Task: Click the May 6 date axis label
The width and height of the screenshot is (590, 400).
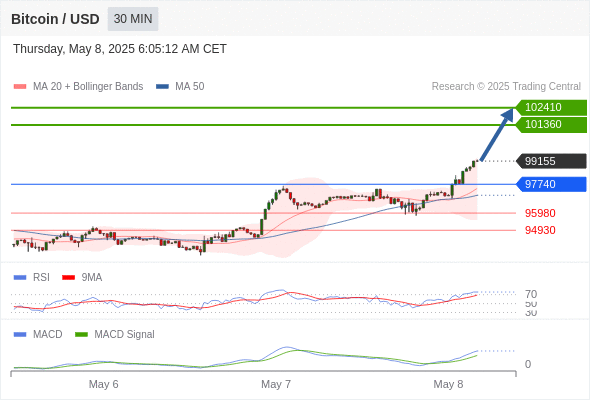Action: (103, 384)
